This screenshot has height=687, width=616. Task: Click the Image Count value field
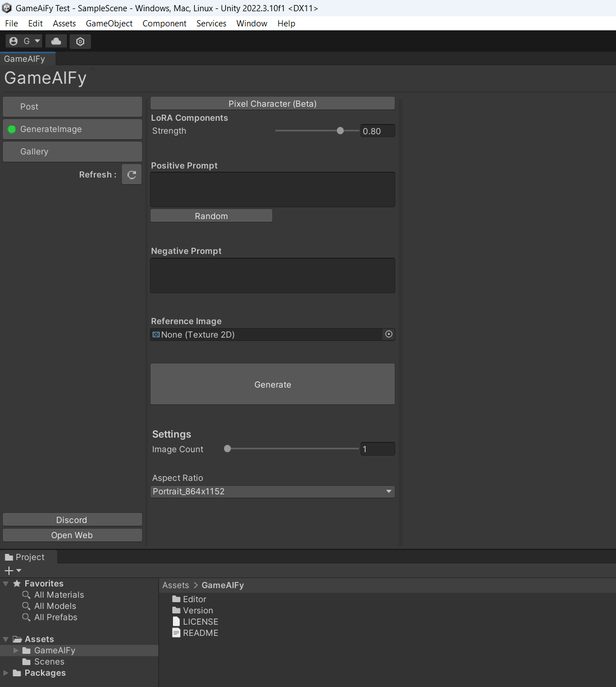point(377,449)
